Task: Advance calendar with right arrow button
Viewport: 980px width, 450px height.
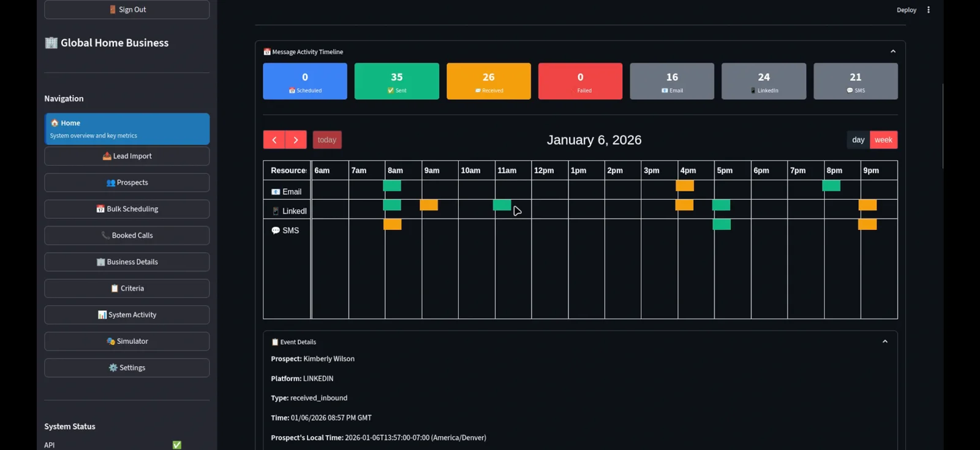Action: point(296,140)
